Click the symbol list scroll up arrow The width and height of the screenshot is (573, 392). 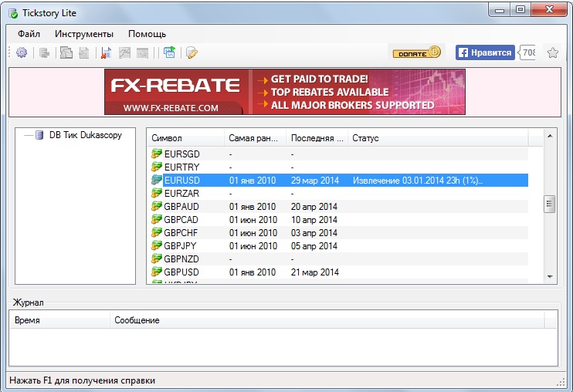point(550,136)
